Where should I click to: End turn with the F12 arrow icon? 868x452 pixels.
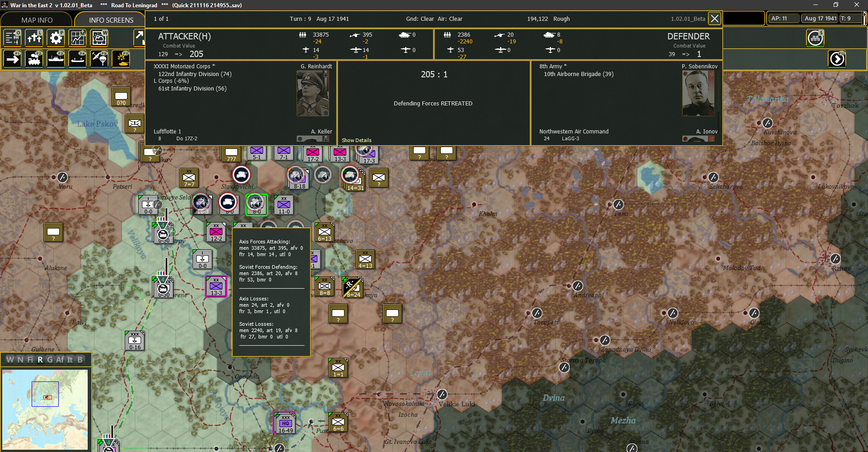[837, 59]
